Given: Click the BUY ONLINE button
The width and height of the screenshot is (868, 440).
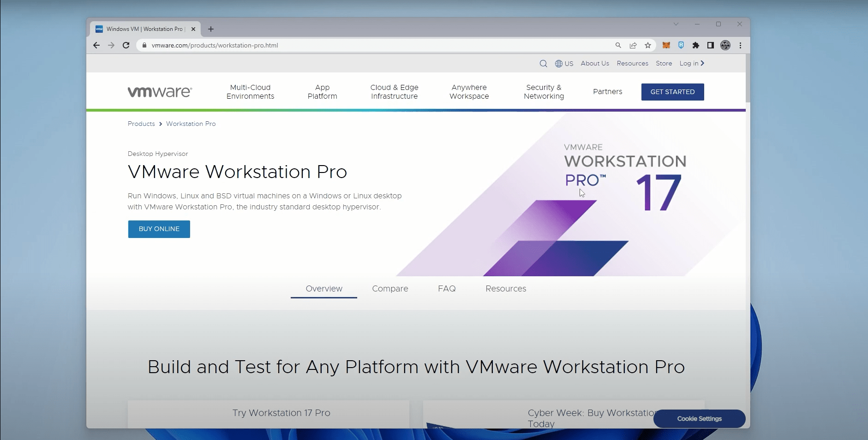Looking at the screenshot, I should tap(159, 229).
